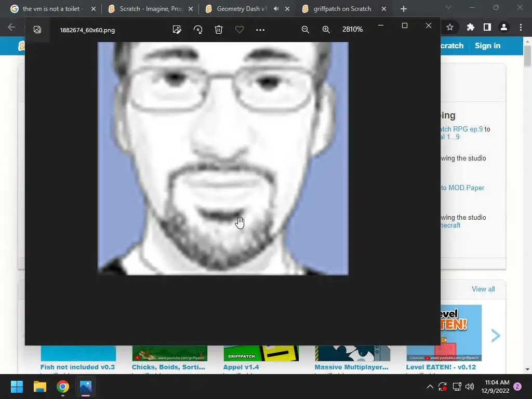This screenshot has height=399, width=532.
Task: Open the notification badge showing 2
Action: pyautogui.click(x=517, y=387)
